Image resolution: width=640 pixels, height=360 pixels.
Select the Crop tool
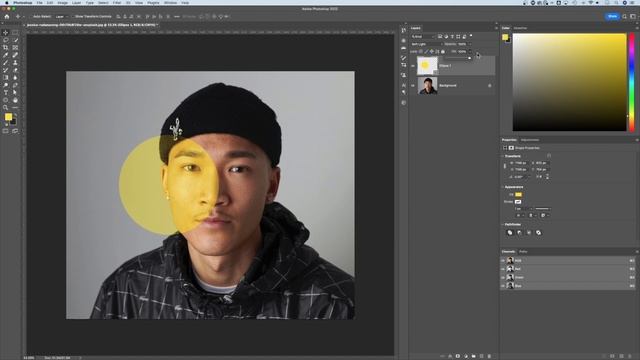[6, 48]
